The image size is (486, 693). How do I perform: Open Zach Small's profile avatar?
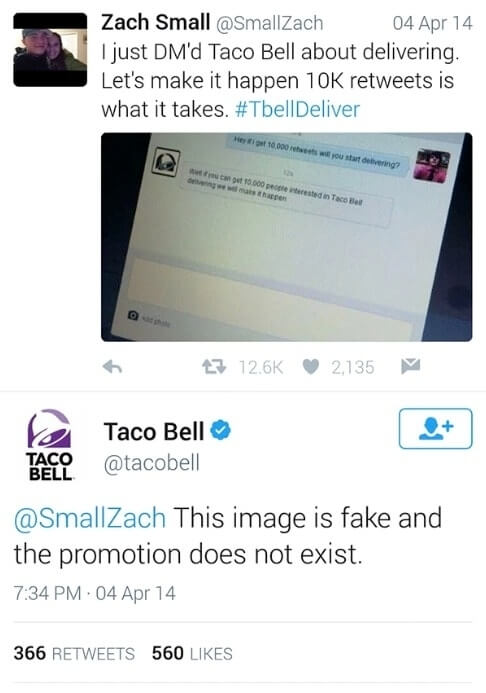50,50
